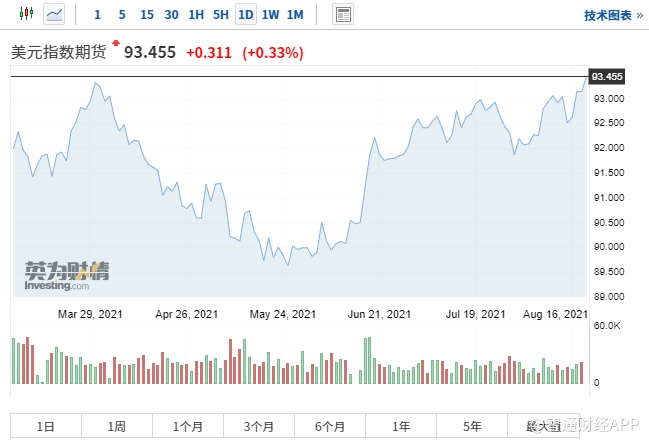Switch interval to 1H
Viewport: 649px width, 444px height.
pyautogui.click(x=196, y=15)
